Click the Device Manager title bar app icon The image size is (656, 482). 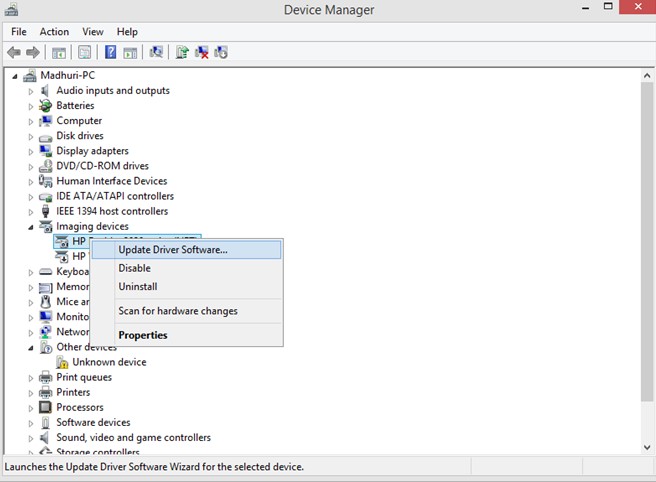click(11, 9)
